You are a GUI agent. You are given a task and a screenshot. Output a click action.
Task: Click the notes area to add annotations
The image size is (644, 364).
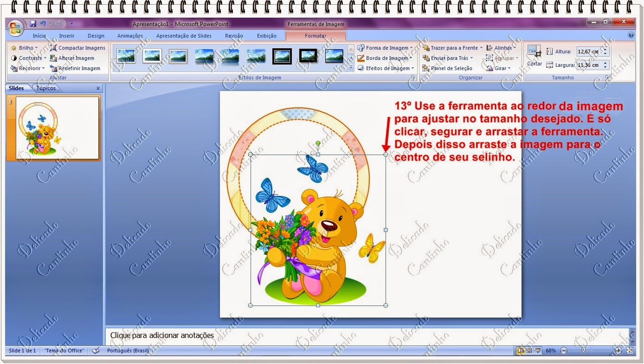(367, 335)
